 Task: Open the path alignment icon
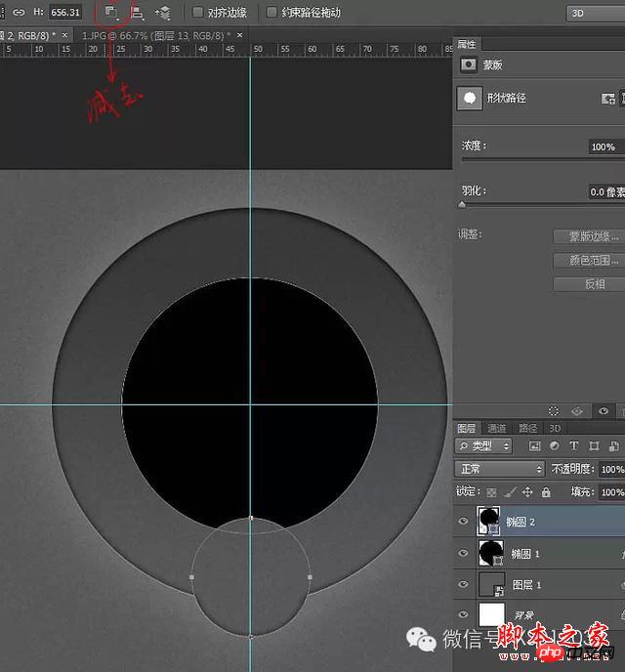(x=137, y=13)
